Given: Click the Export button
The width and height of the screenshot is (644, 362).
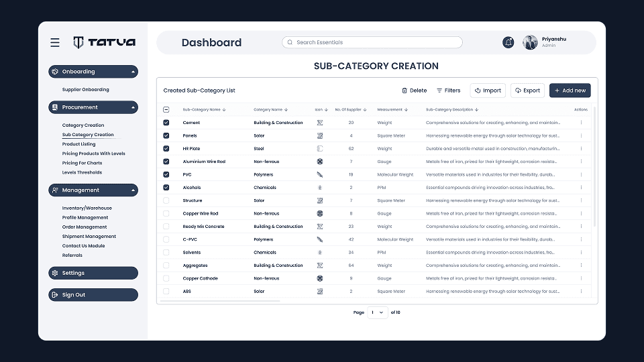Looking at the screenshot, I should (527, 90).
